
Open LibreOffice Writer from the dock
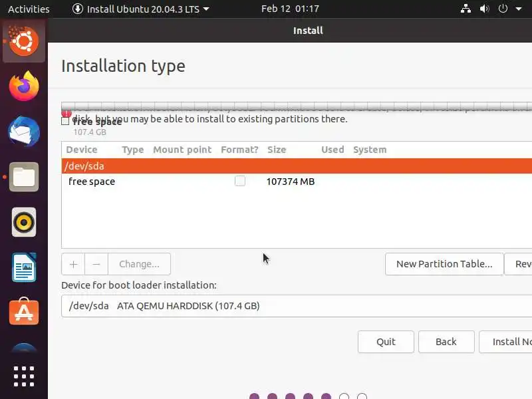coord(24,267)
